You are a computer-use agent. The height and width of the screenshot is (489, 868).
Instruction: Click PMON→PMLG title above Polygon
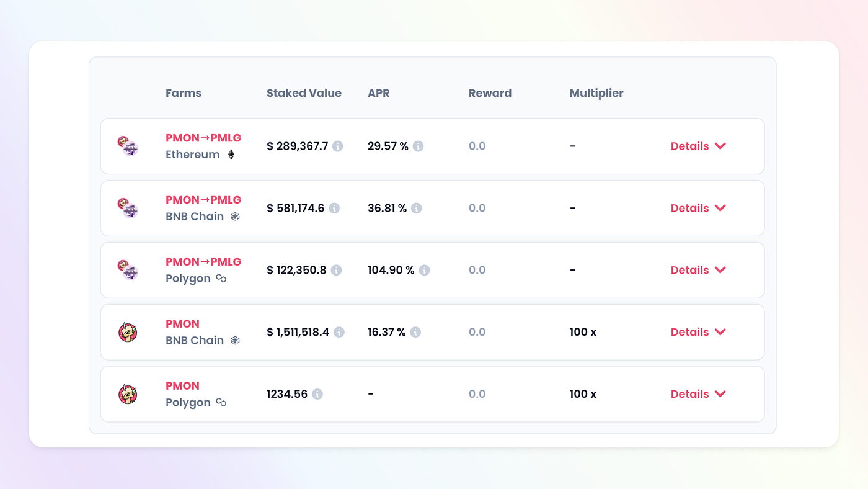(x=203, y=262)
